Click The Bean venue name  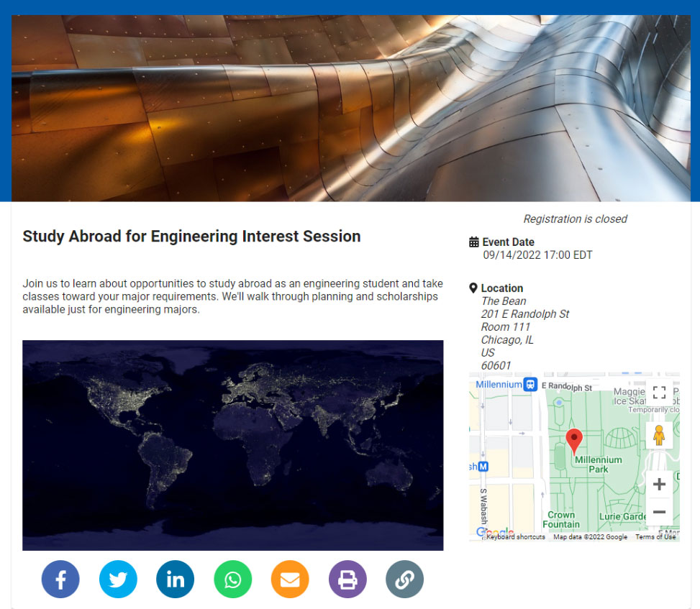[504, 301]
